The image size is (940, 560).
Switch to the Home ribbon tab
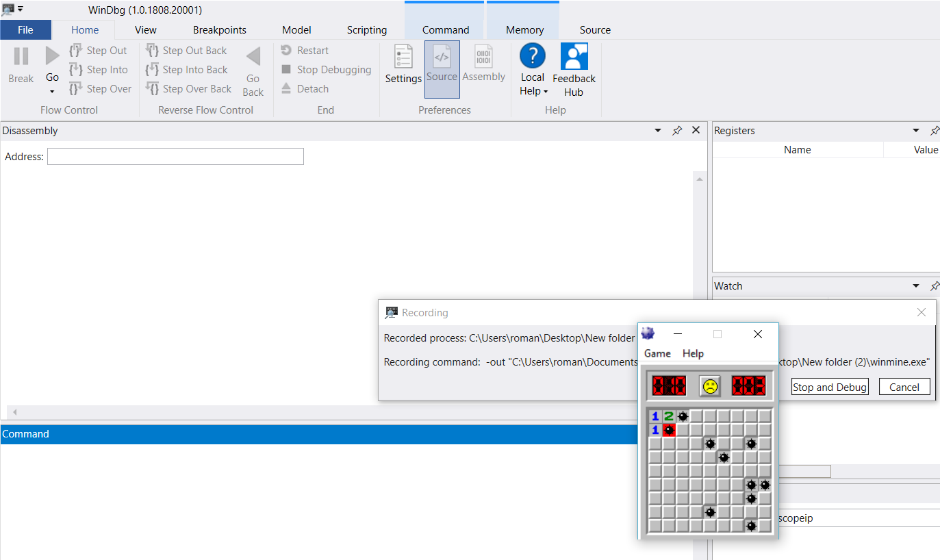85,30
